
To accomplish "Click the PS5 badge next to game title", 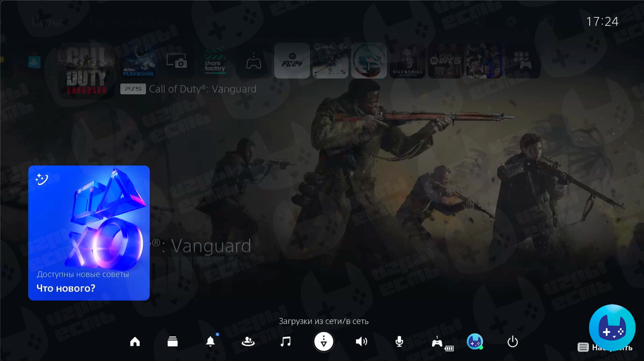I will click(x=133, y=89).
